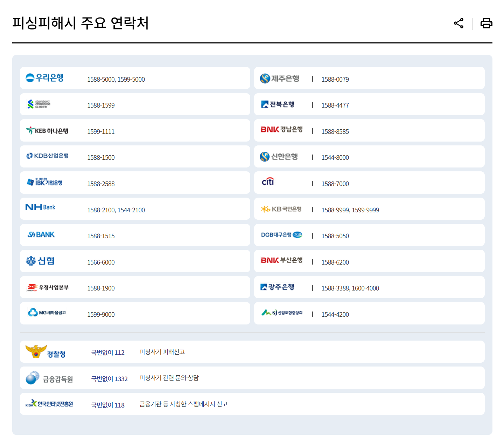The height and width of the screenshot is (438, 504).
Task: Click the KDB산업은행 logo
Action: pyautogui.click(x=48, y=156)
